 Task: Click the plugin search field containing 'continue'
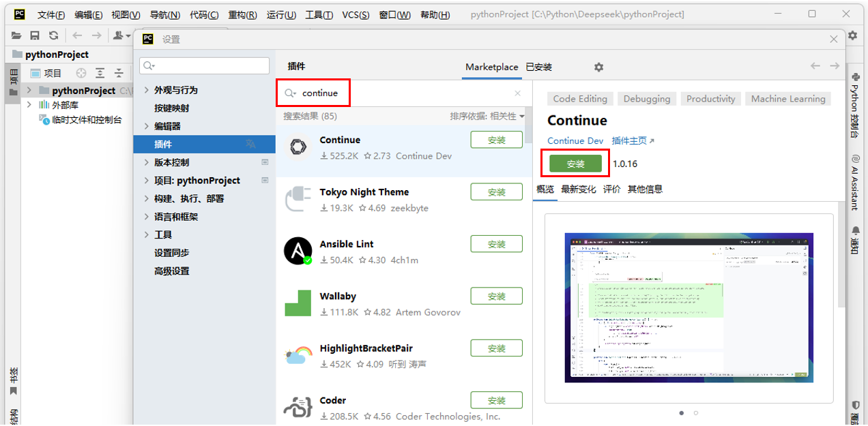click(x=403, y=93)
